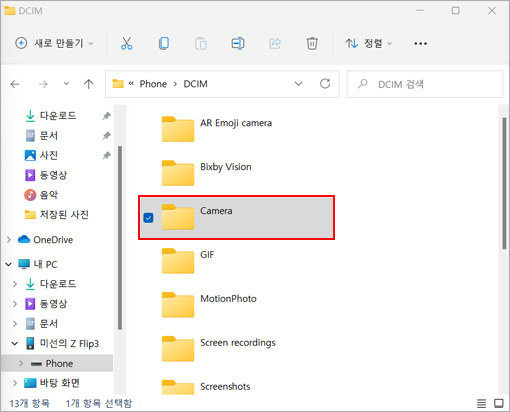Viewport: 510px width, 412px height.
Task: Select the MotionPhoto folder
Action: [x=236, y=305]
